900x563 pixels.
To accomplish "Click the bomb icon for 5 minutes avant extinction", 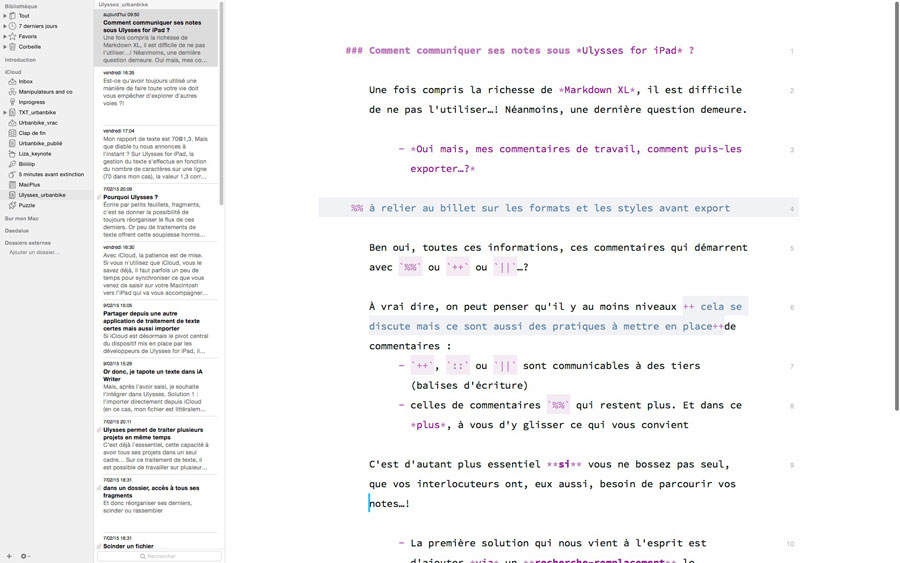I will 12,174.
